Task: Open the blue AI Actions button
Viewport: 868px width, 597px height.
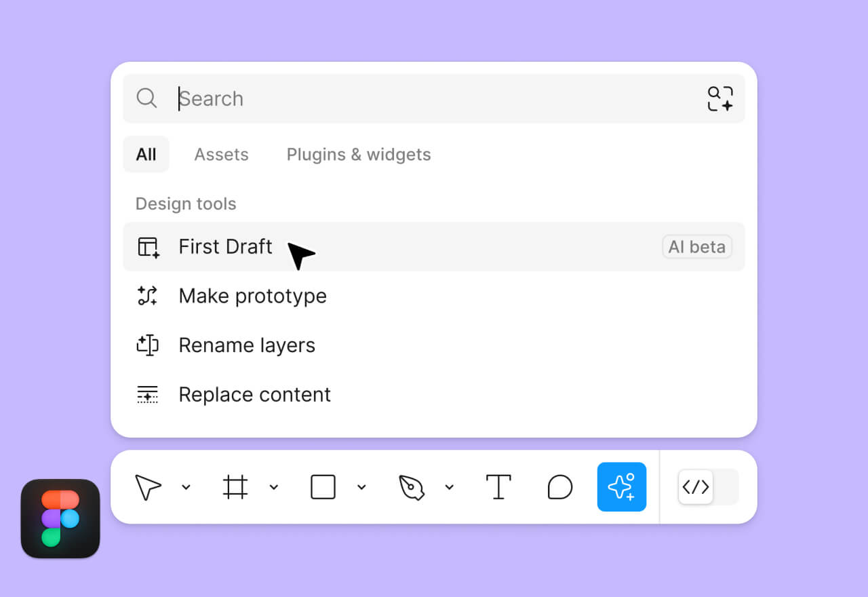Action: point(621,487)
